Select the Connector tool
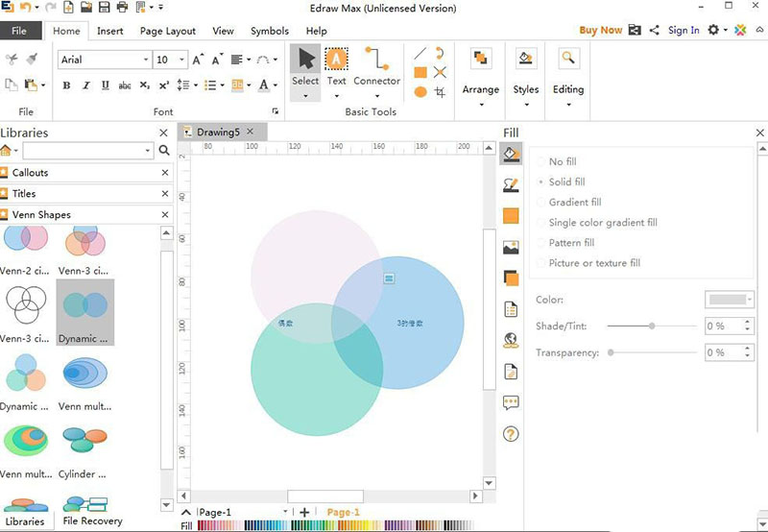The image size is (768, 532). [376, 65]
